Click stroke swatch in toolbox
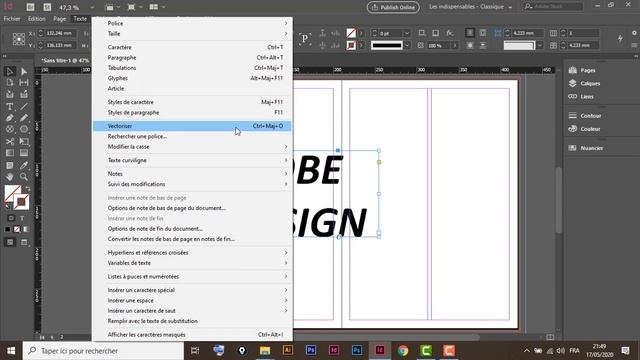This screenshot has width=640, height=360. pos(21,202)
